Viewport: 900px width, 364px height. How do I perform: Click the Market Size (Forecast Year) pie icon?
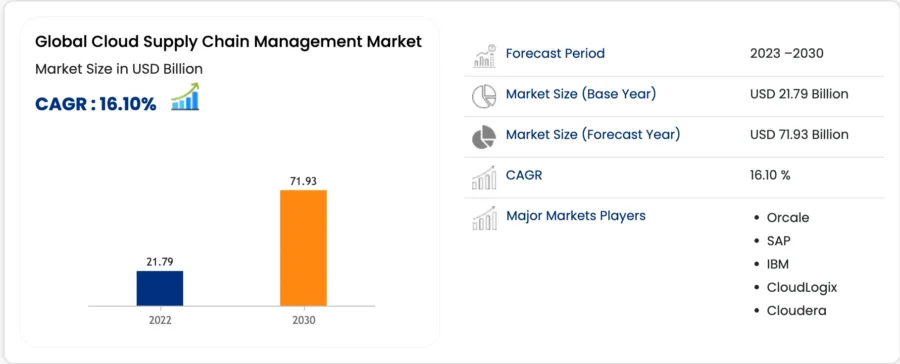484,137
